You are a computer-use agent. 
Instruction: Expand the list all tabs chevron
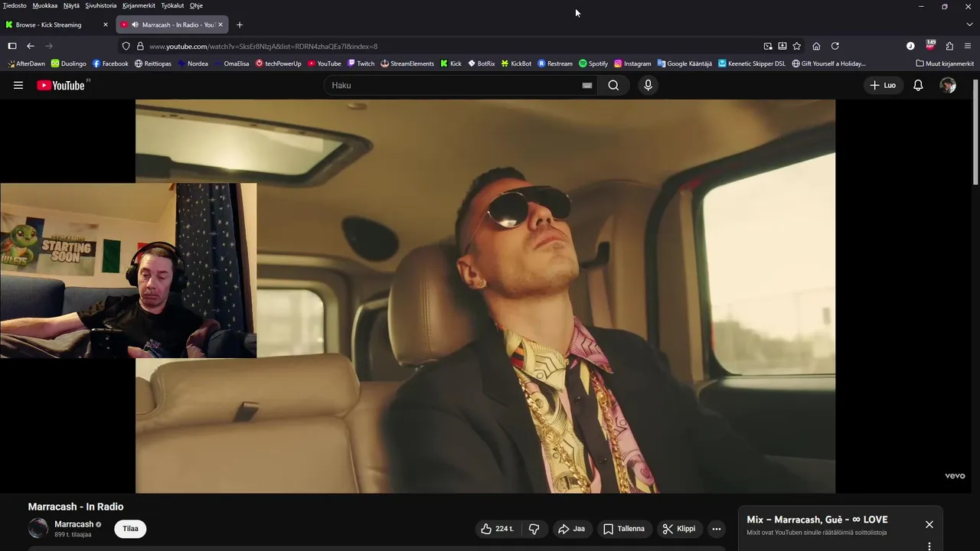(x=969, y=24)
